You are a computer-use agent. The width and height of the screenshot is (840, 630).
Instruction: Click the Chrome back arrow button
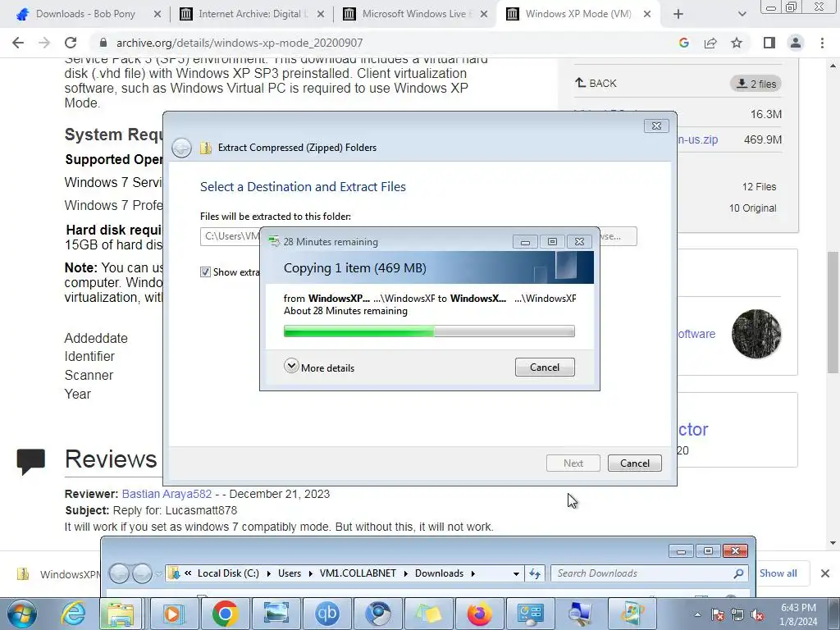pyautogui.click(x=18, y=43)
